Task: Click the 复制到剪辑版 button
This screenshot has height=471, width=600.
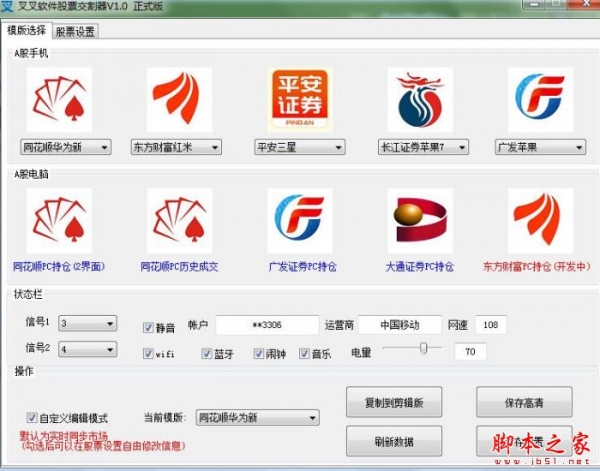Action: coord(394,402)
